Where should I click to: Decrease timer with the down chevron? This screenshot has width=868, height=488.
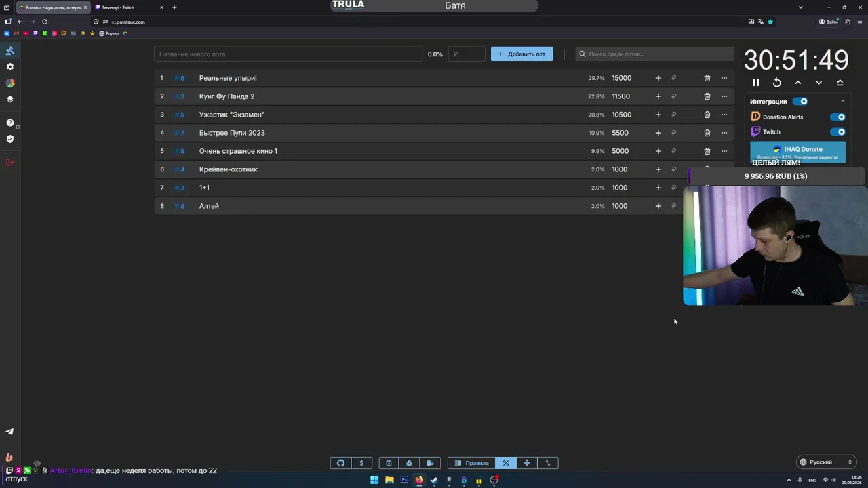point(819,83)
